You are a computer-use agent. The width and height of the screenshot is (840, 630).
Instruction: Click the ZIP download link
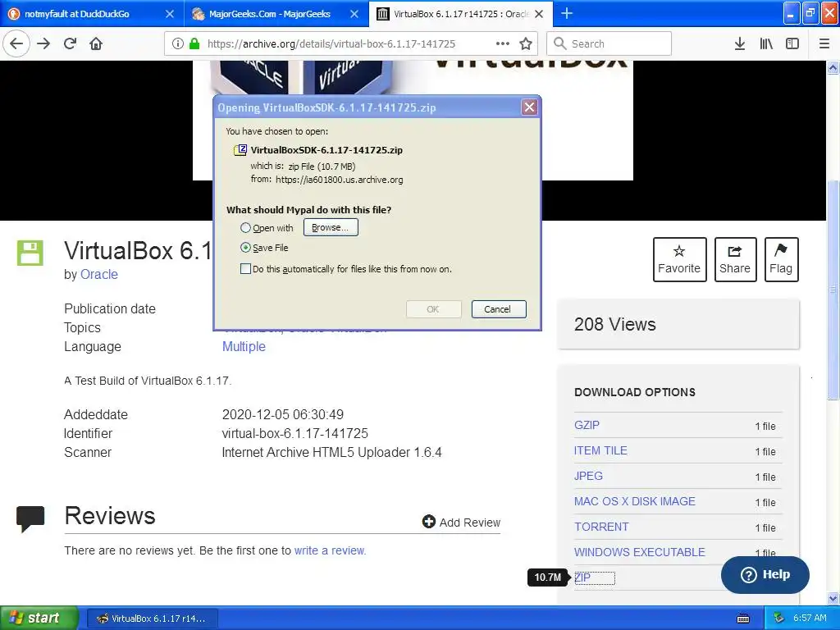[582, 577]
